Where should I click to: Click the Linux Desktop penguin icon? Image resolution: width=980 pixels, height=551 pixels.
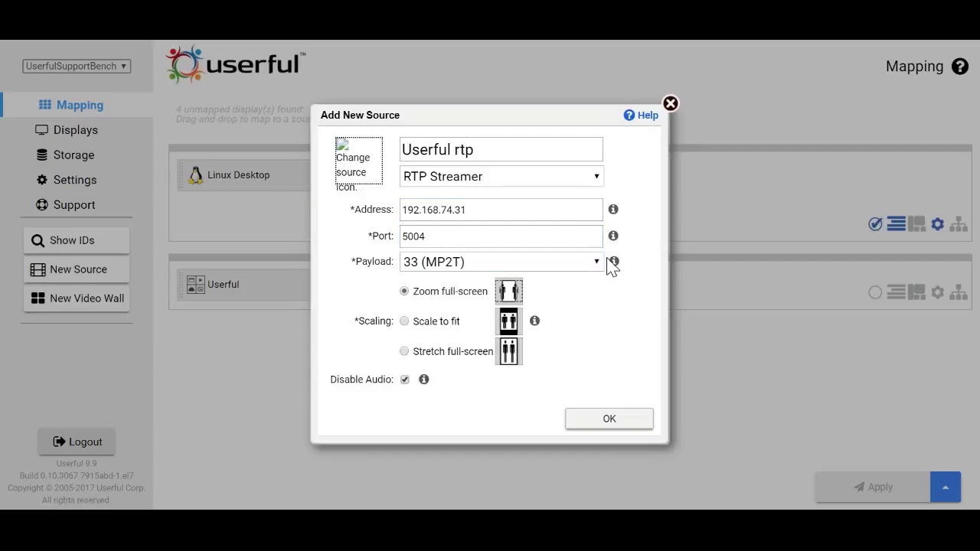[x=196, y=175]
